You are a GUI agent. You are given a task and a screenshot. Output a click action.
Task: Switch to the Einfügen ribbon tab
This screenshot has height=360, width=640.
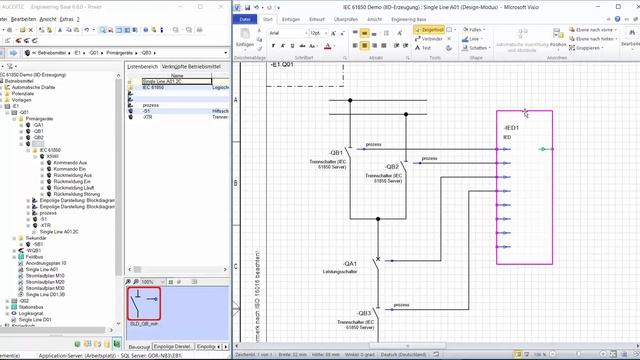[x=291, y=19]
